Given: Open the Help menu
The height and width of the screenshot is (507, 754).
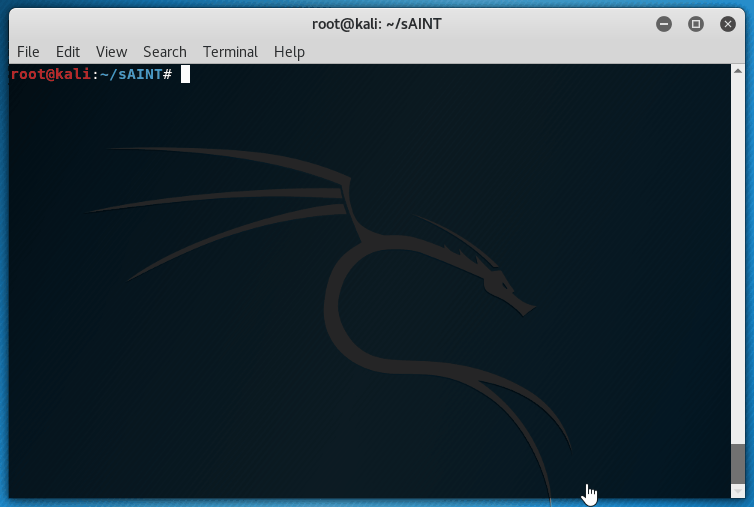Looking at the screenshot, I should tap(289, 51).
